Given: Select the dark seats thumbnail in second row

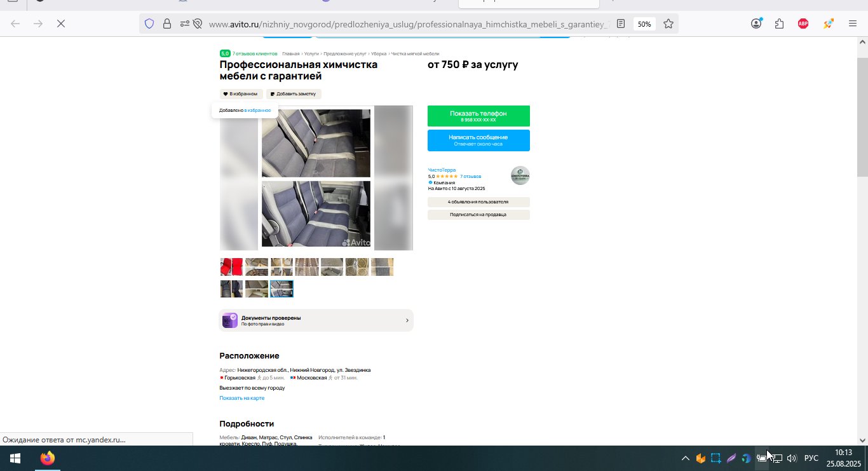Looking at the screenshot, I should coord(231,289).
